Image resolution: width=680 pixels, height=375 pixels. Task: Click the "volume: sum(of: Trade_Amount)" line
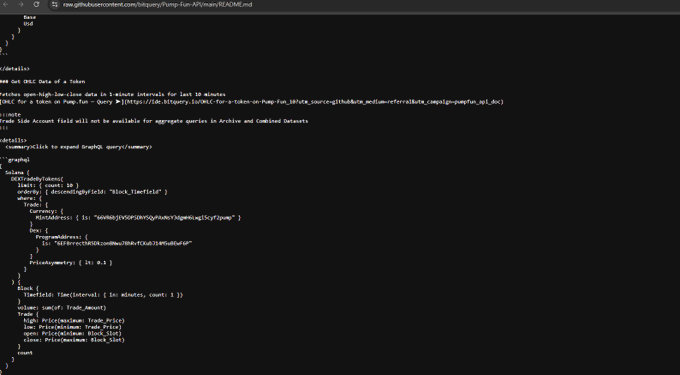[62, 308]
